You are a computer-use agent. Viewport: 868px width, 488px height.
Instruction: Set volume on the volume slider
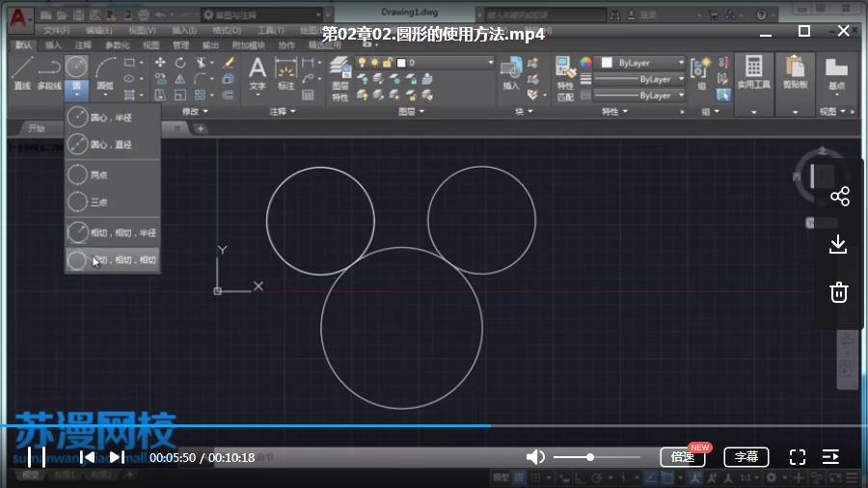pos(597,457)
